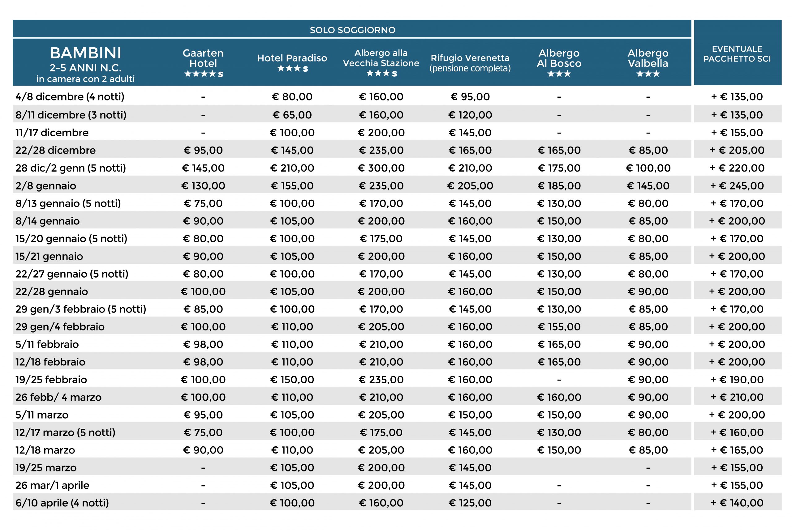This screenshot has width=792, height=532.
Task: Click the 26 febb/ 4 marzo row label
Action: (x=58, y=398)
